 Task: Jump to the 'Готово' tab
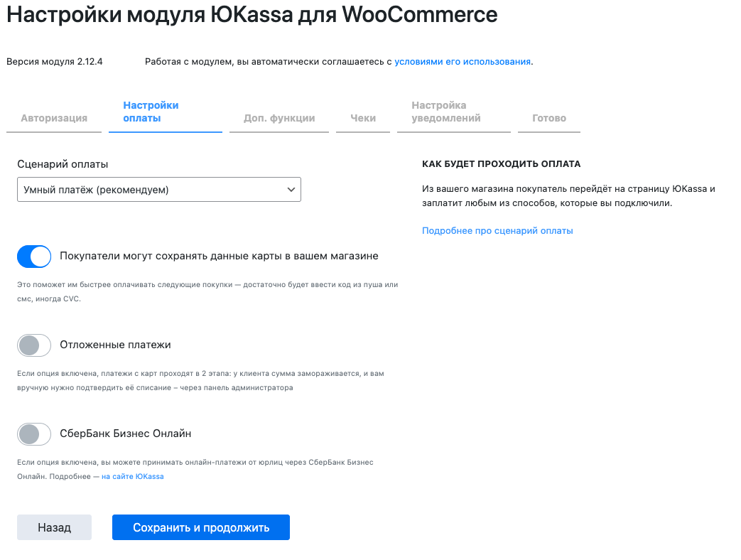550,119
